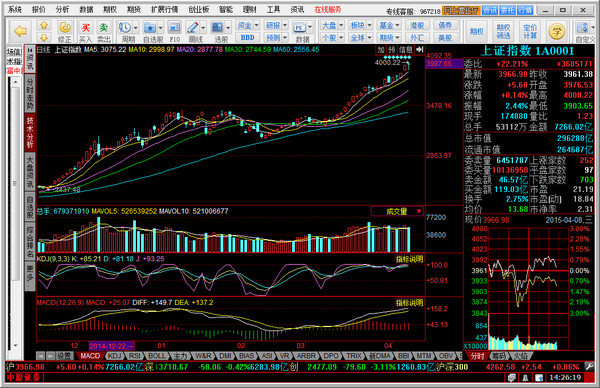This screenshot has width=600, height=388.
Task: Click the 定价计算 button
Action: point(530,31)
